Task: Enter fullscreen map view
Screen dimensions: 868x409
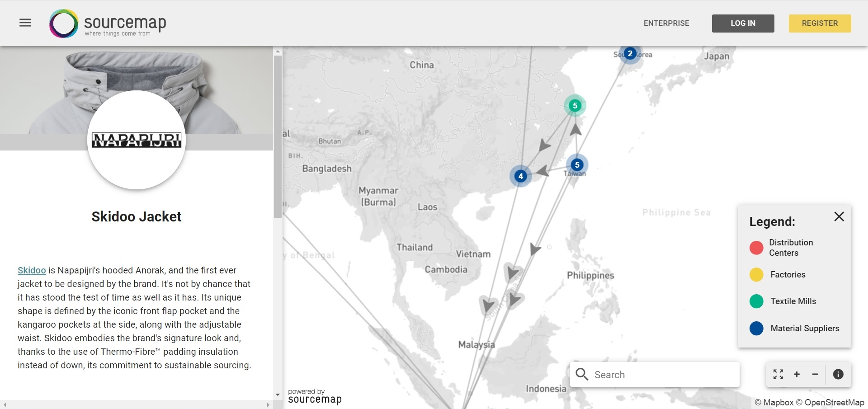Action: [778, 374]
